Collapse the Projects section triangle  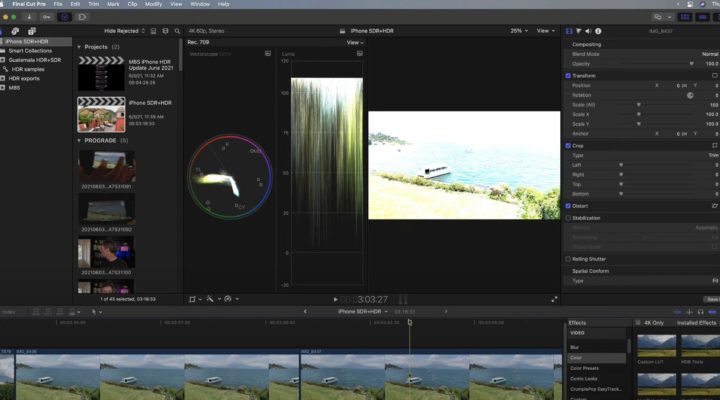[x=79, y=47]
